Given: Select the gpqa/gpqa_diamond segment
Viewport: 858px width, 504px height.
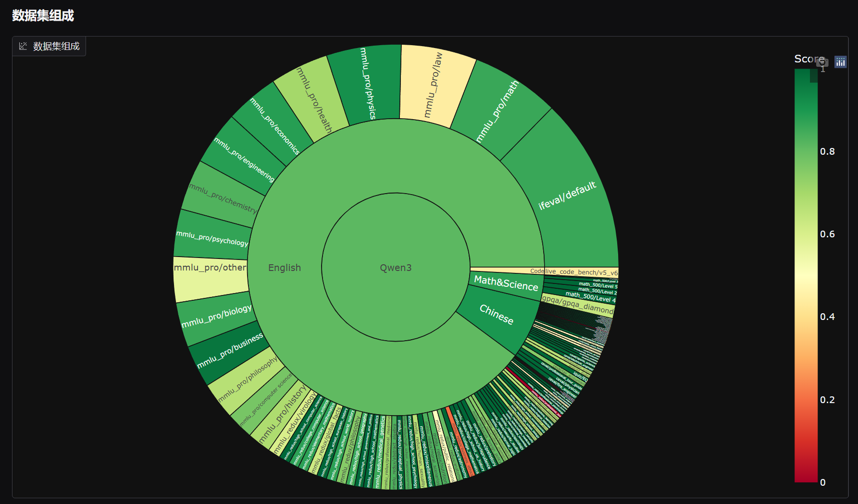Looking at the screenshot, I should click(578, 305).
